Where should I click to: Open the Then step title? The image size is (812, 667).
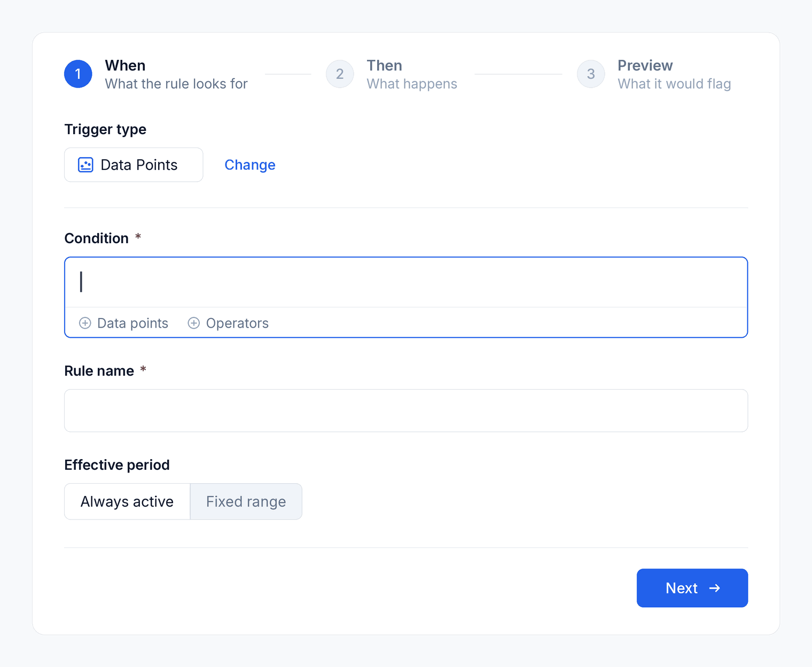384,65
